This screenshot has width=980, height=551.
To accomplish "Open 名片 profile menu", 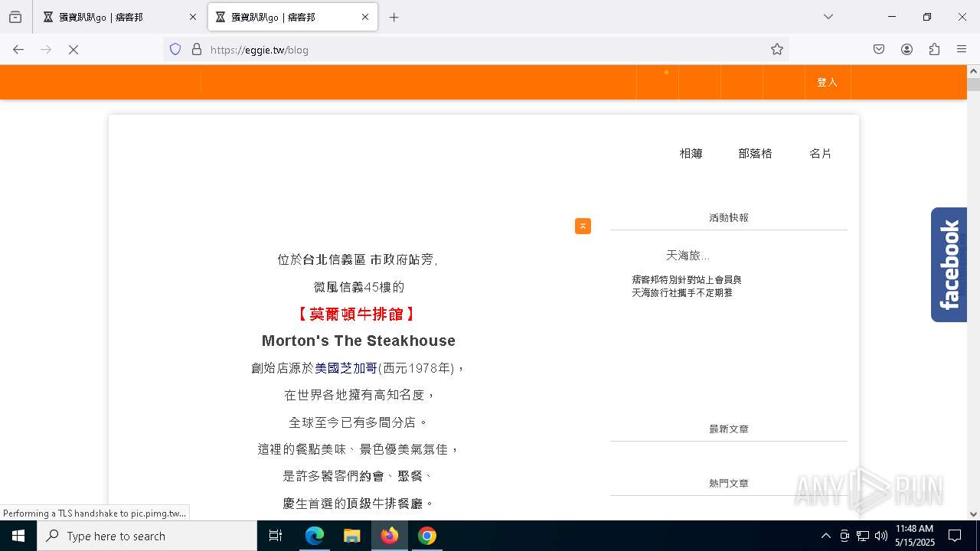I will (820, 153).
